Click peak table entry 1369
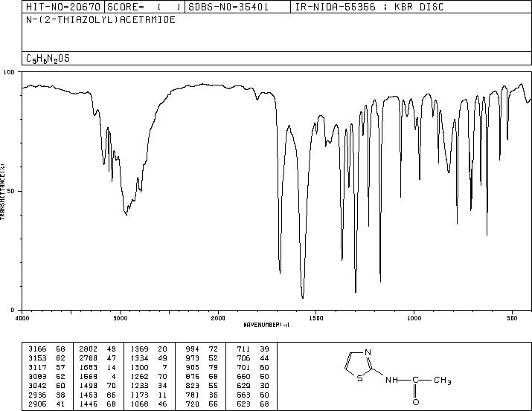Image resolution: width=532 pixels, height=411 pixels. tap(139, 349)
